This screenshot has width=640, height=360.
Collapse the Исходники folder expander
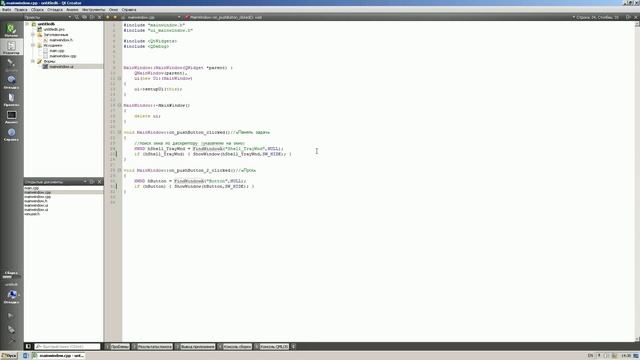pos(33,45)
